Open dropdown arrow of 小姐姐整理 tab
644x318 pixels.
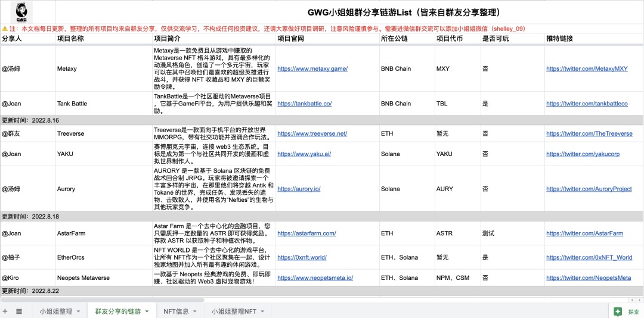[x=78, y=312]
